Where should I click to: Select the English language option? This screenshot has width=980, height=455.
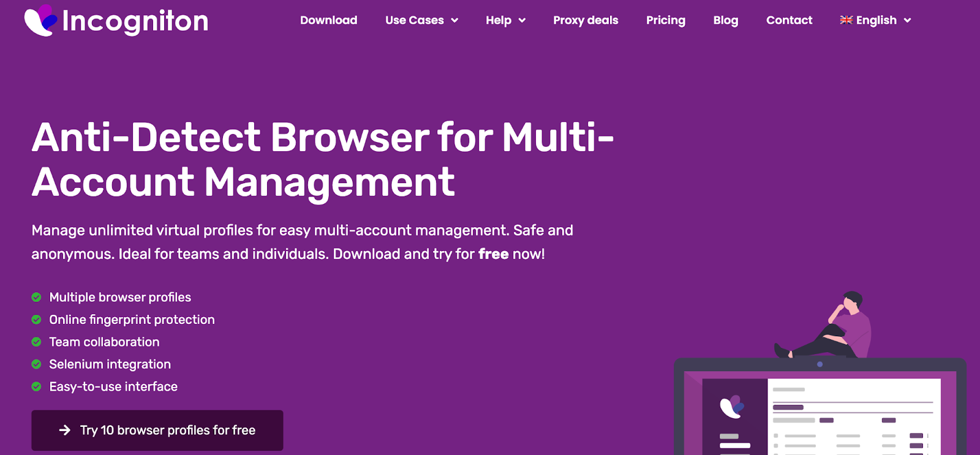(876, 20)
